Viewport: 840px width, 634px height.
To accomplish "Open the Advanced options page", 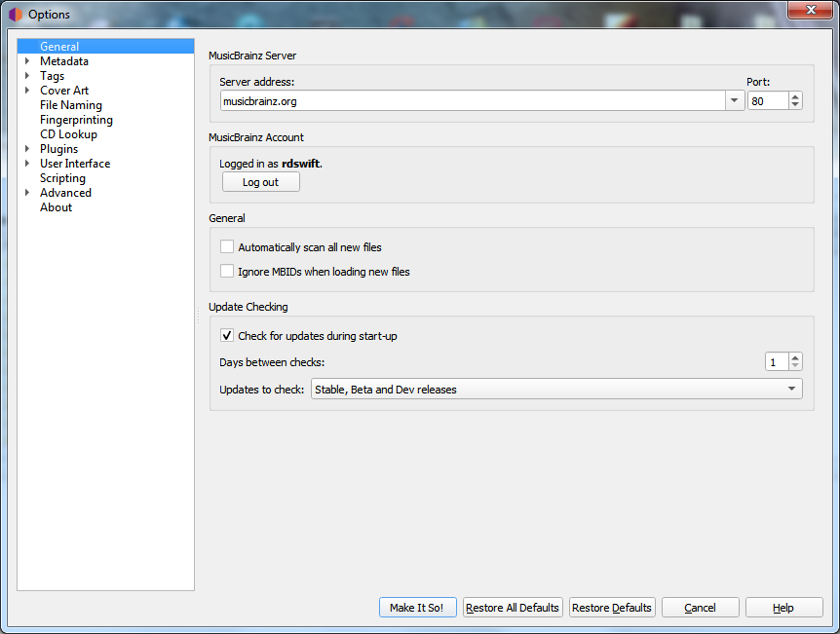I will 65,192.
